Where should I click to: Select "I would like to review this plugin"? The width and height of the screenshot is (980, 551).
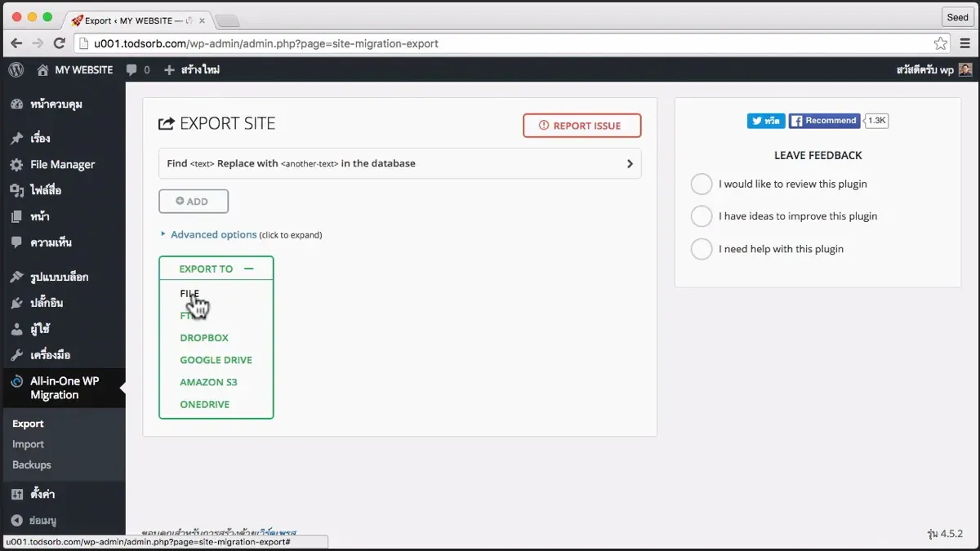(x=702, y=184)
